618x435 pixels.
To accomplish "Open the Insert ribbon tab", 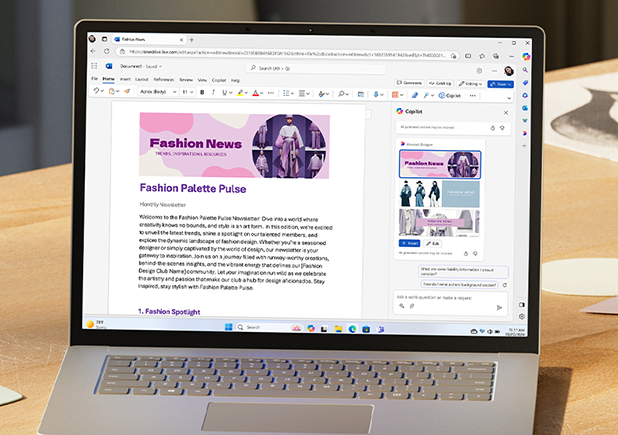I will coord(125,79).
